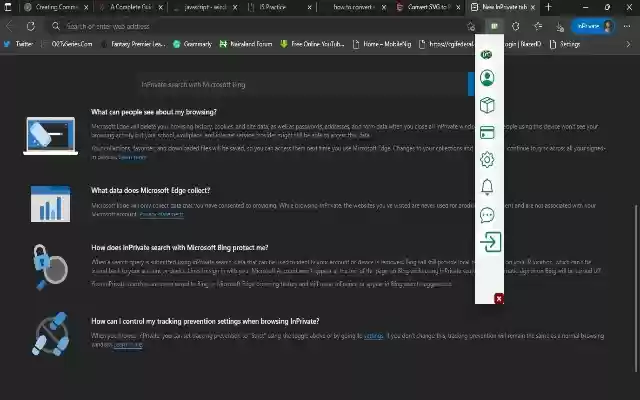Click the Privacy statement link

161,214
